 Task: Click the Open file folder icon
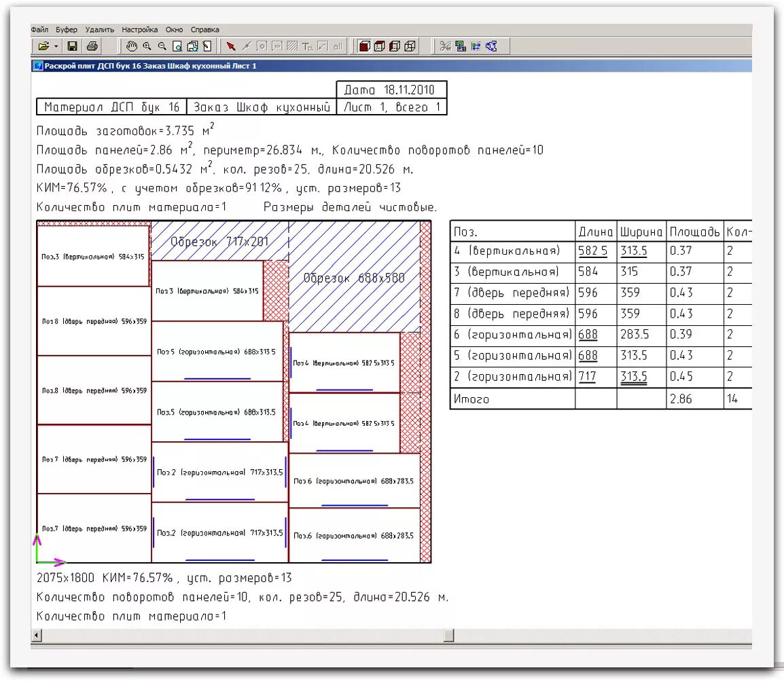(43, 46)
